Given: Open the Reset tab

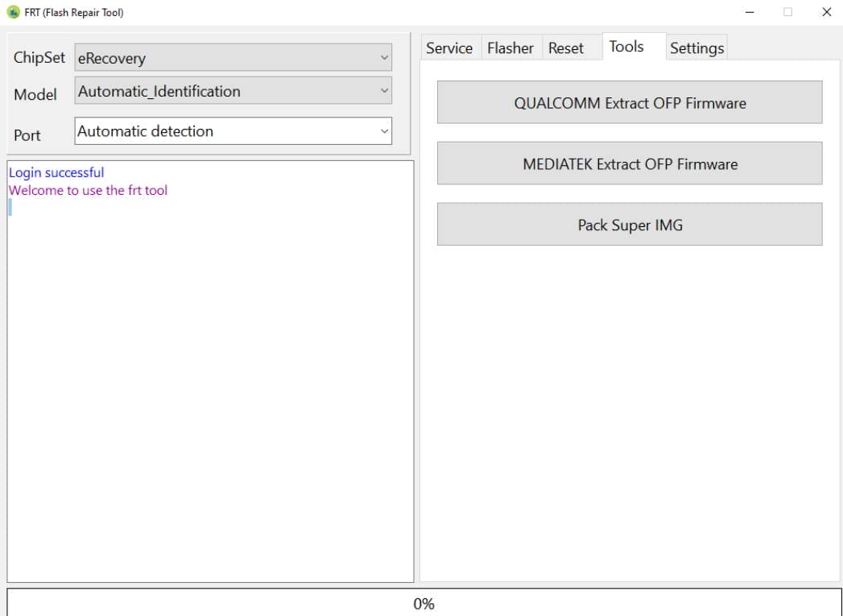Looking at the screenshot, I should pos(566,48).
